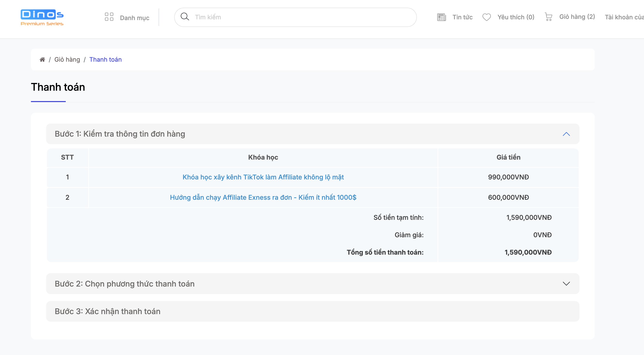Click the 990,000VNĐ price cell
Screen dimensions: 644x355
508,177
